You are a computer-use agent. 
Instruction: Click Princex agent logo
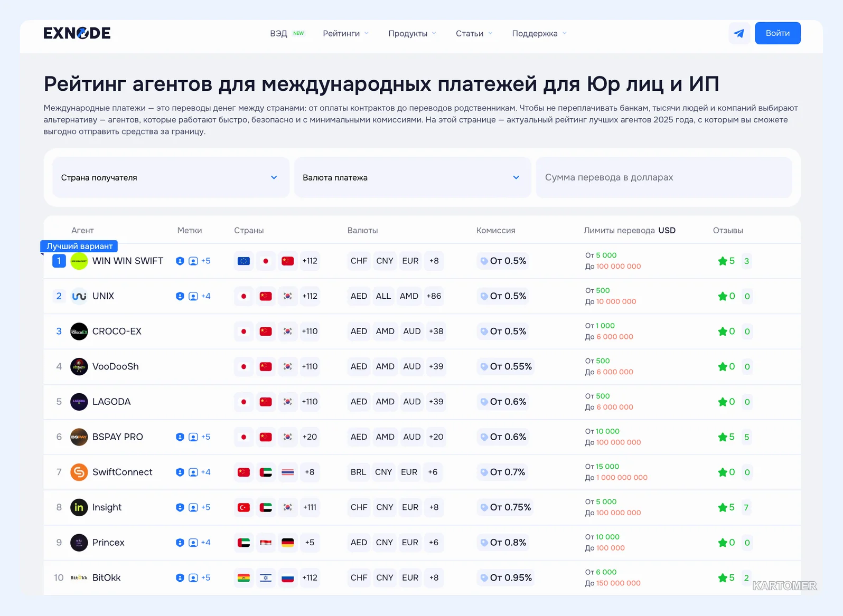[x=79, y=543]
